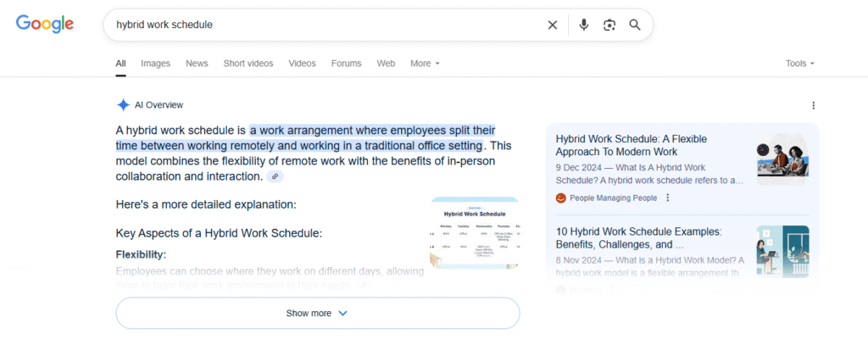Switch to the Images tab

click(155, 64)
